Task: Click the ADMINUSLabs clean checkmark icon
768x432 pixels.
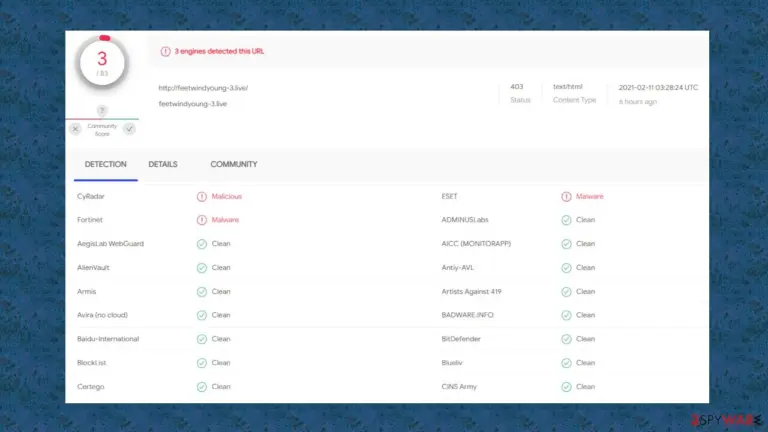Action: pyautogui.click(x=566, y=220)
